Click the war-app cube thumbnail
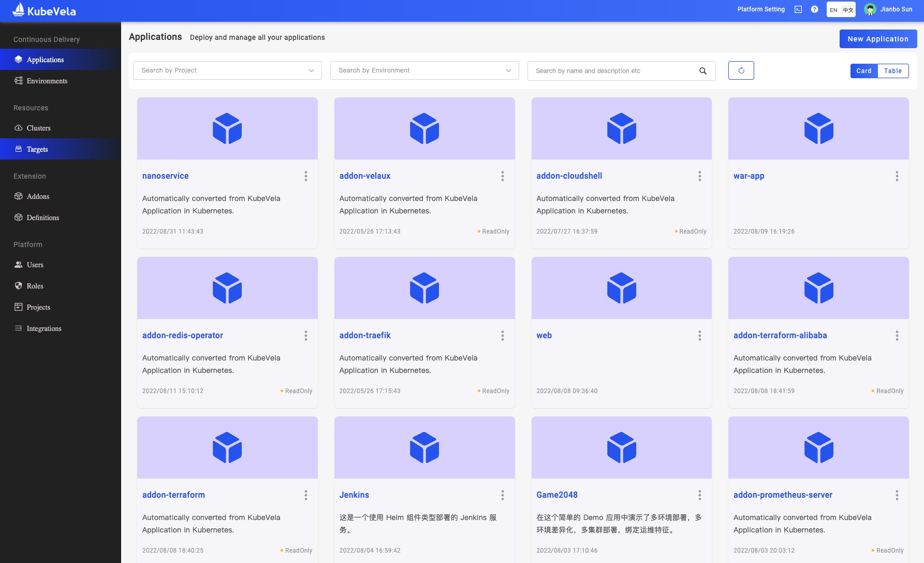This screenshot has height=563, width=924. [819, 128]
